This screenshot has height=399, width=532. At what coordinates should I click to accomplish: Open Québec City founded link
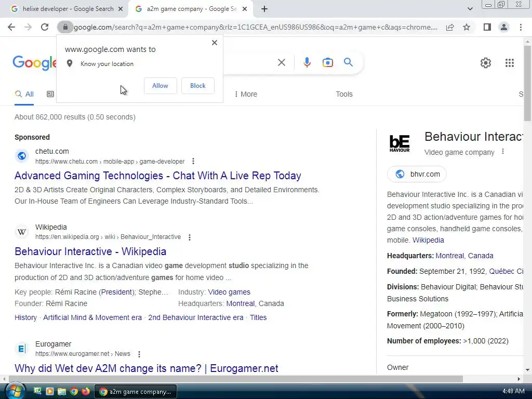pyautogui.click(x=506, y=271)
